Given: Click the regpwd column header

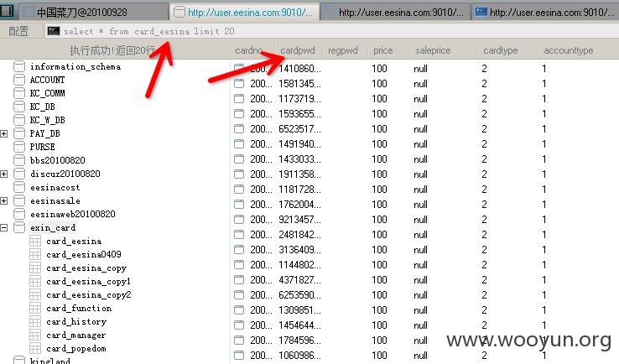Looking at the screenshot, I should (343, 50).
